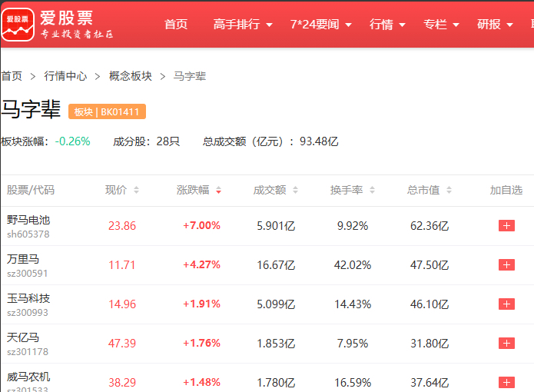Open the 天亿马 stock name
534x392 pixels.
[x=23, y=337]
